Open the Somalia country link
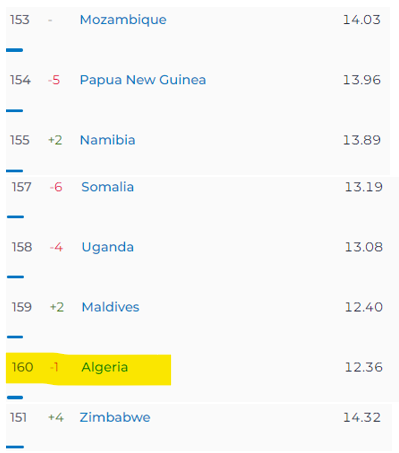Image resolution: width=399 pixels, height=453 pixels. coord(108,187)
